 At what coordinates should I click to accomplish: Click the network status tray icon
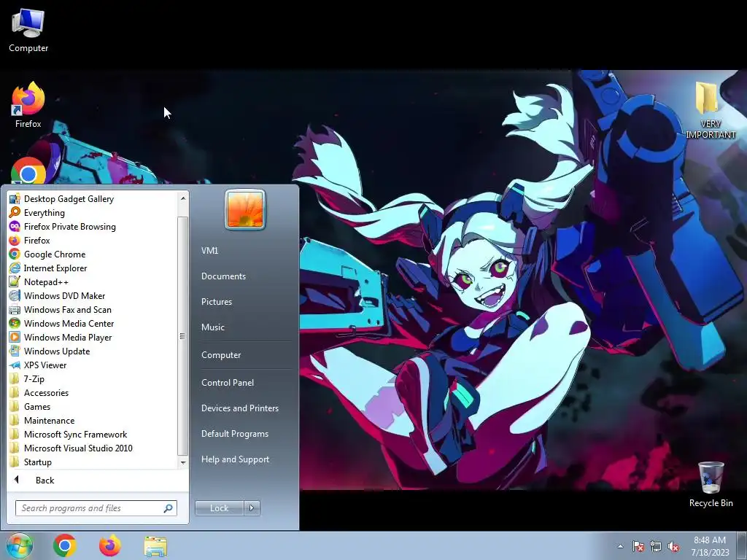[656, 546]
